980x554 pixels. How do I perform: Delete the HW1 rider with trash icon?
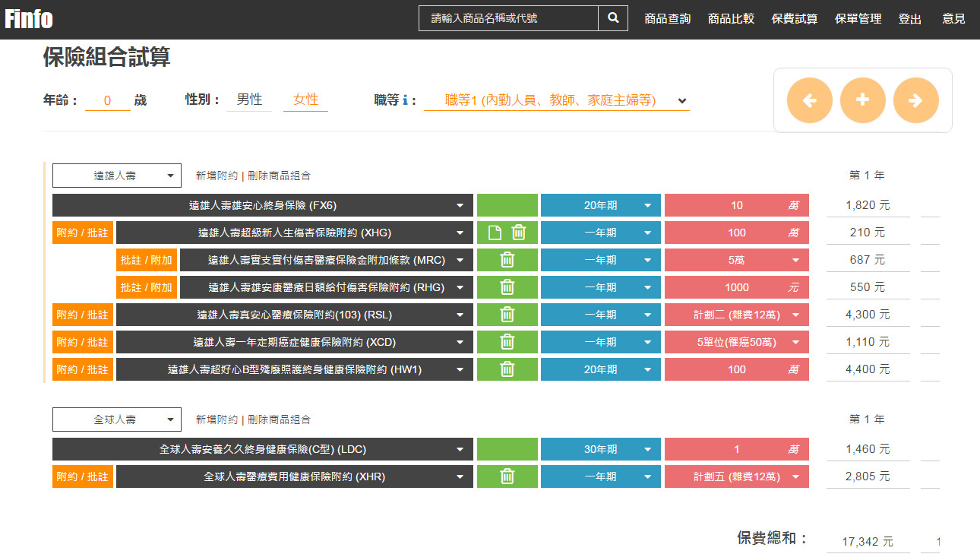[507, 369]
